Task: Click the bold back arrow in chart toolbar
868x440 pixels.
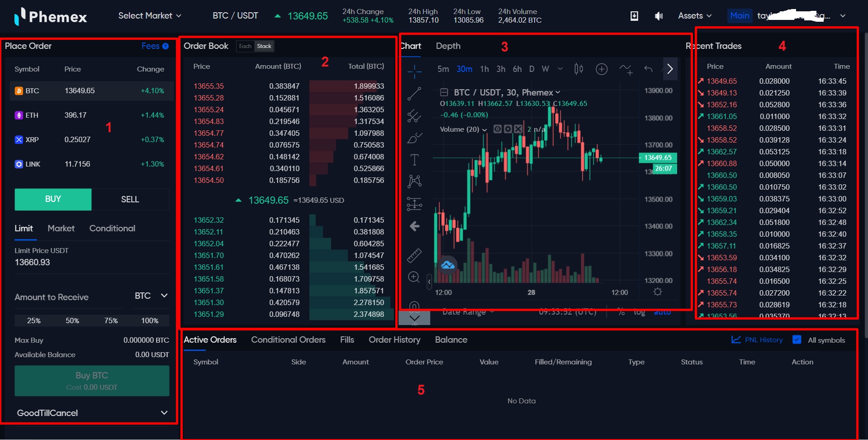Action: 414,226
